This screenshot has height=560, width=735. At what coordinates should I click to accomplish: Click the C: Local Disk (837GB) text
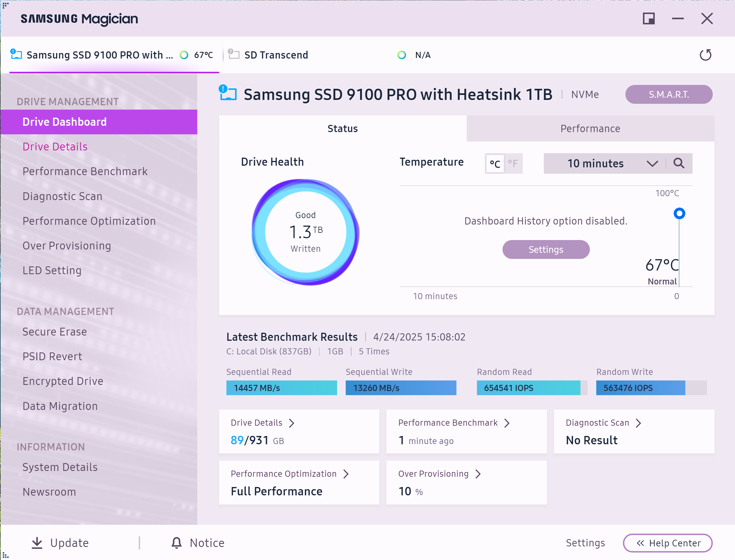click(x=269, y=351)
